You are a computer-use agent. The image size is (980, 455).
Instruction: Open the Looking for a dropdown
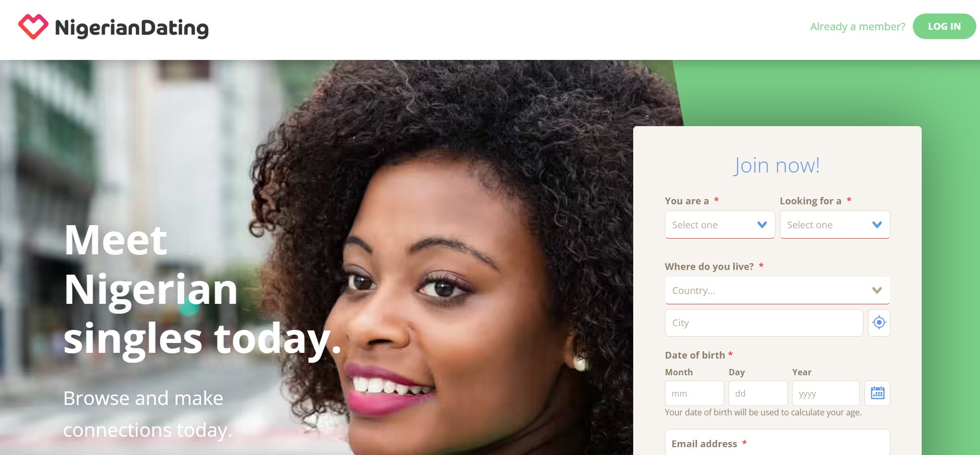(835, 225)
